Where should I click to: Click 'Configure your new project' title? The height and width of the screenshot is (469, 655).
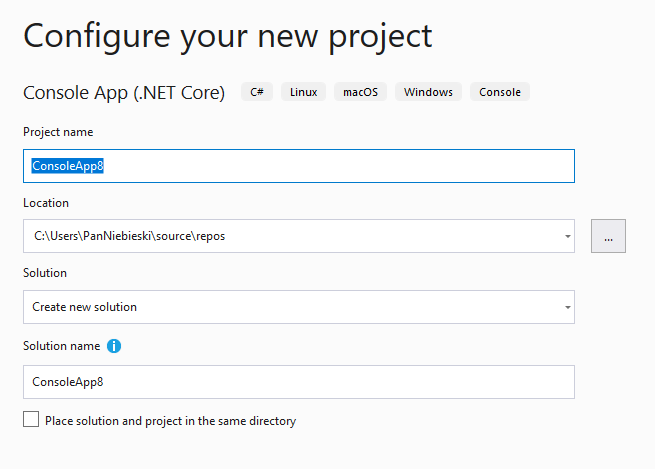tap(228, 37)
